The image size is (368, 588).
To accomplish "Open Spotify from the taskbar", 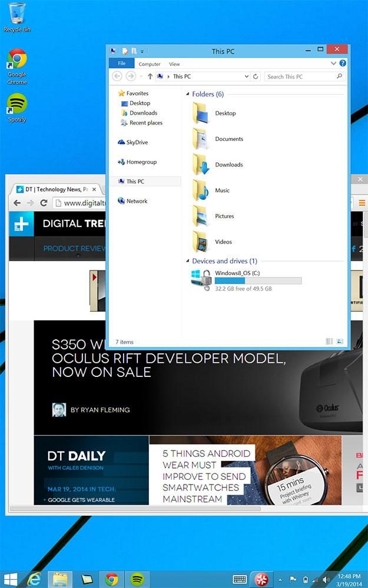I will coord(137,579).
